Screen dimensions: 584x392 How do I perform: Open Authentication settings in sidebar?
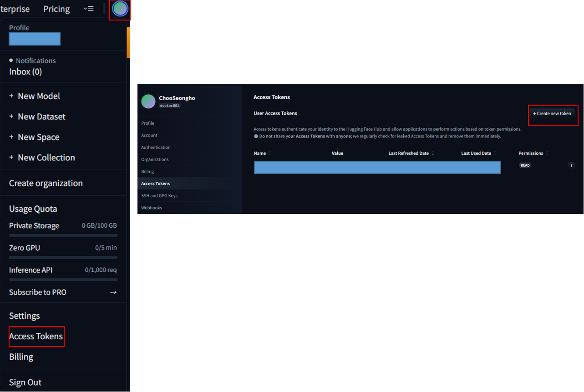(156, 148)
